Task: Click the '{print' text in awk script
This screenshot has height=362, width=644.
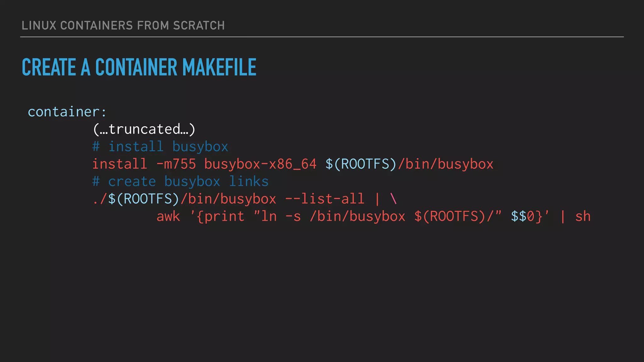Action: tap(220, 217)
